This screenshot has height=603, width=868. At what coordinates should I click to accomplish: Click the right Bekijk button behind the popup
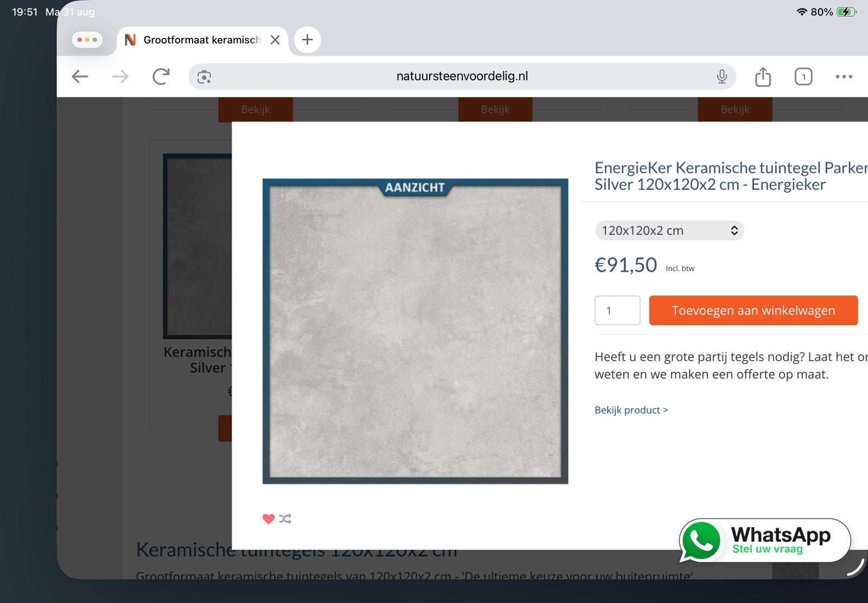coord(735,109)
